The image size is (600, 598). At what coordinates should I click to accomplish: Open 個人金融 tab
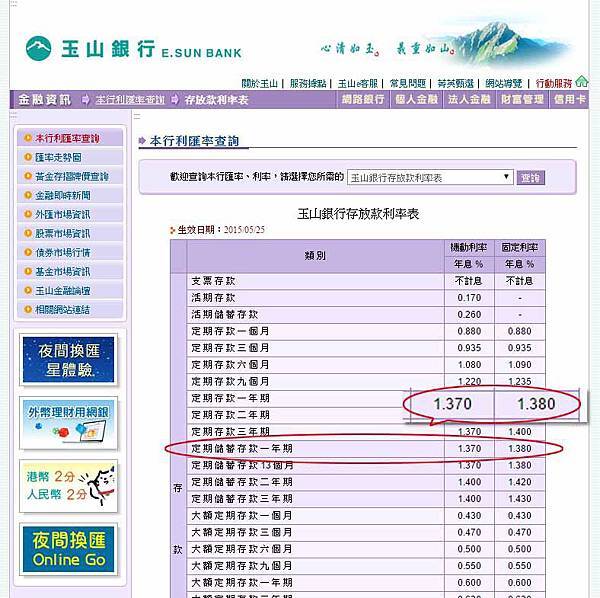[x=416, y=99]
